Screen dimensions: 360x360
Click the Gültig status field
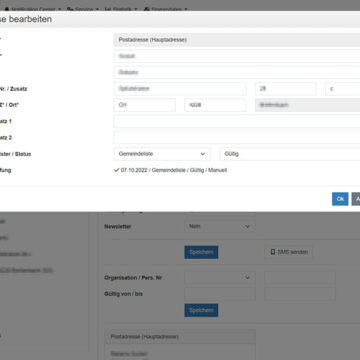point(290,154)
